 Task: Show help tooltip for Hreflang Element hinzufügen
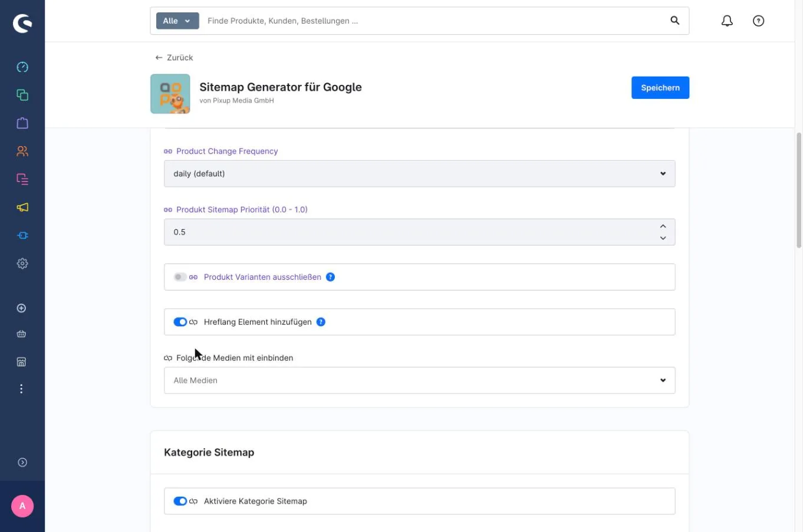(321, 322)
